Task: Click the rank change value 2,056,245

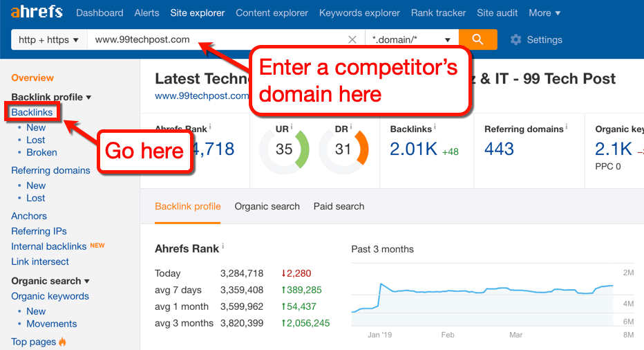Action: [305, 323]
